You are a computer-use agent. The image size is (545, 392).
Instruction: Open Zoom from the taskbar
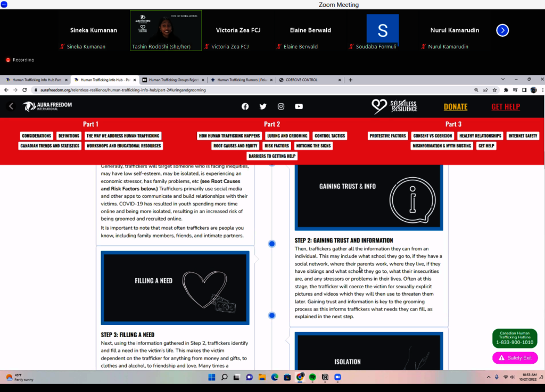(x=337, y=377)
